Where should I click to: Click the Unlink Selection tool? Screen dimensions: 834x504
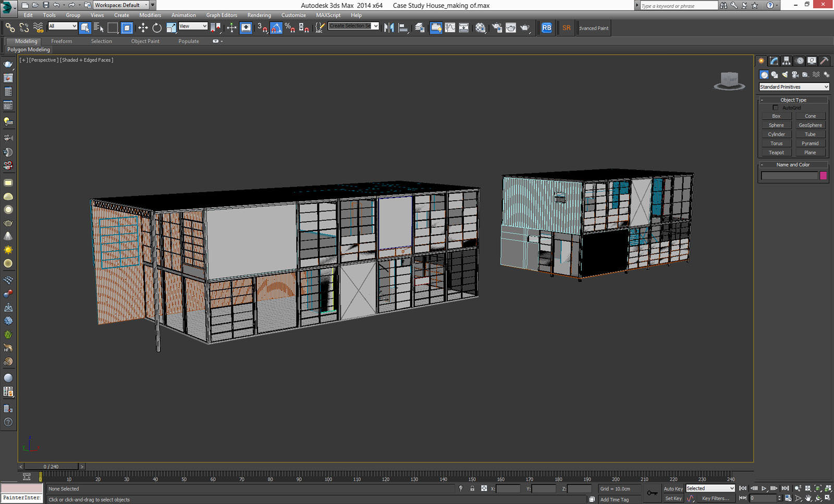pos(24,28)
